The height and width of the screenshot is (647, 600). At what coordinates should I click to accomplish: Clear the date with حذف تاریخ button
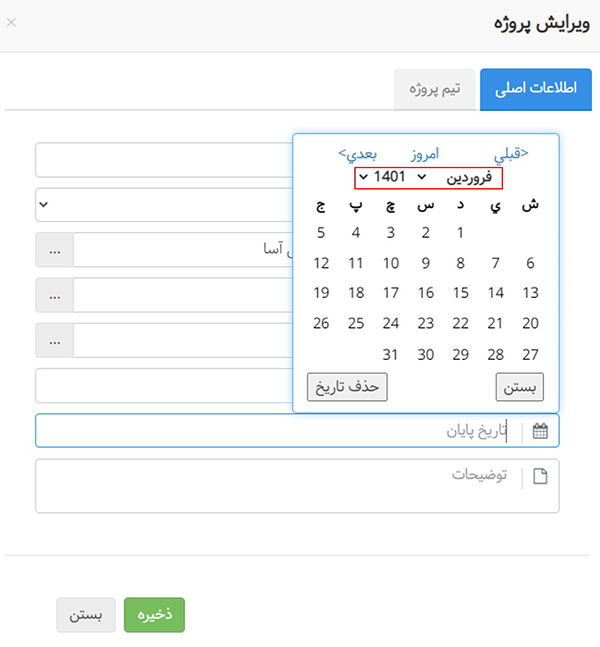click(347, 386)
